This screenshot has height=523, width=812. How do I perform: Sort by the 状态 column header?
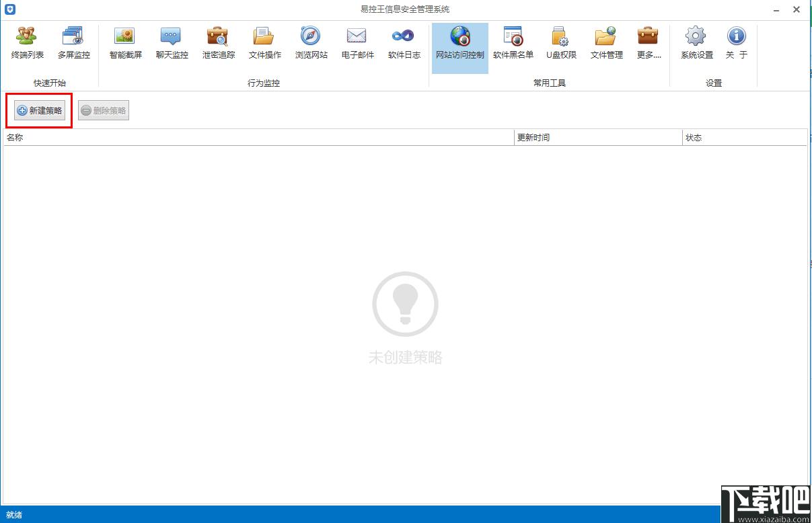pyautogui.click(x=745, y=137)
